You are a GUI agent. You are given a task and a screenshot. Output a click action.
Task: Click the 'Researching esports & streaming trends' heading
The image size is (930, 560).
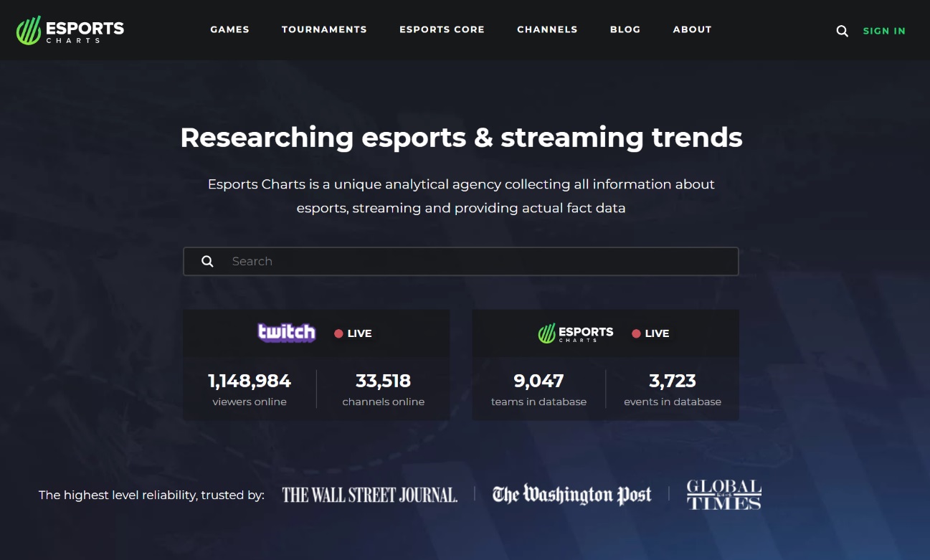(x=461, y=137)
